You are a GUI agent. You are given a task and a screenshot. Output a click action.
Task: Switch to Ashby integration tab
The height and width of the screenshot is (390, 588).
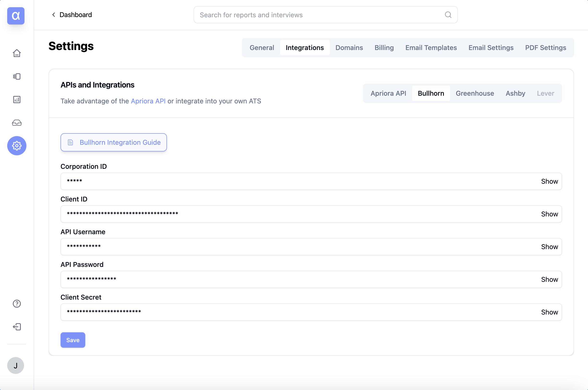(515, 93)
